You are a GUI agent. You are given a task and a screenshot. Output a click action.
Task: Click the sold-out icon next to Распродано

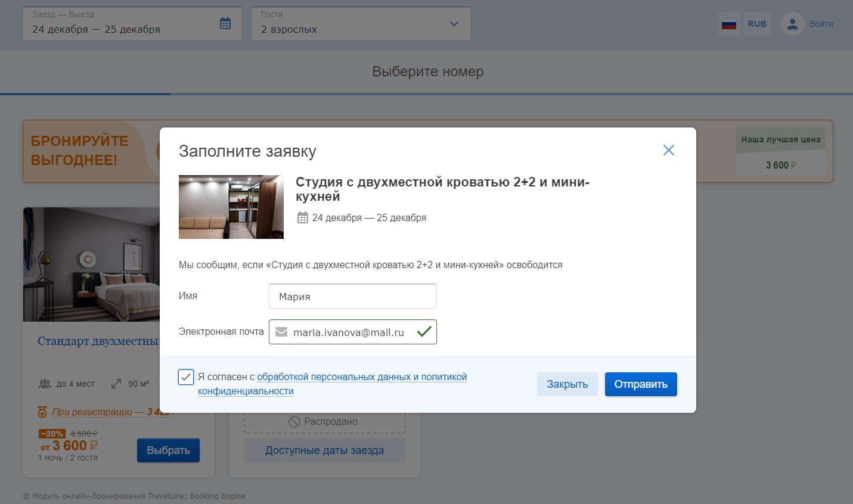coord(294,422)
